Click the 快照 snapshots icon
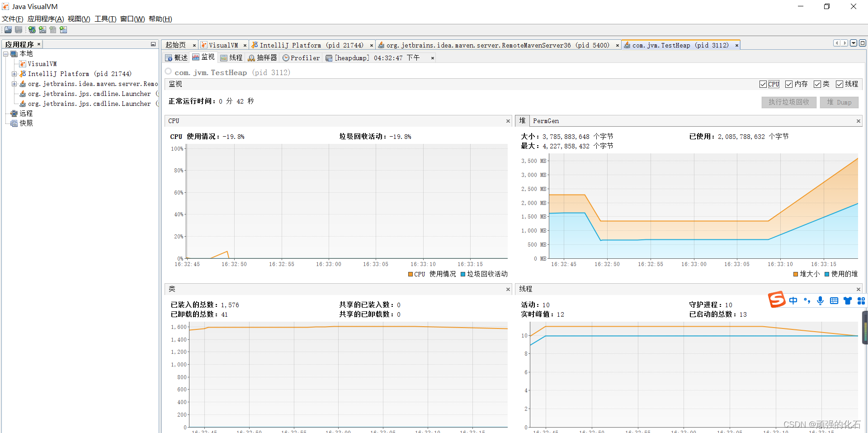This screenshot has width=868, height=433. tap(14, 124)
